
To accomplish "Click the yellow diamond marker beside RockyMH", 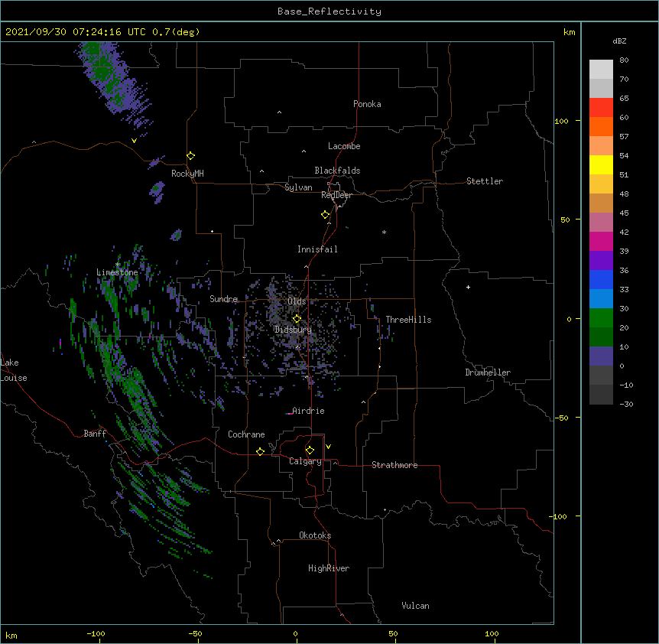I will click(191, 156).
